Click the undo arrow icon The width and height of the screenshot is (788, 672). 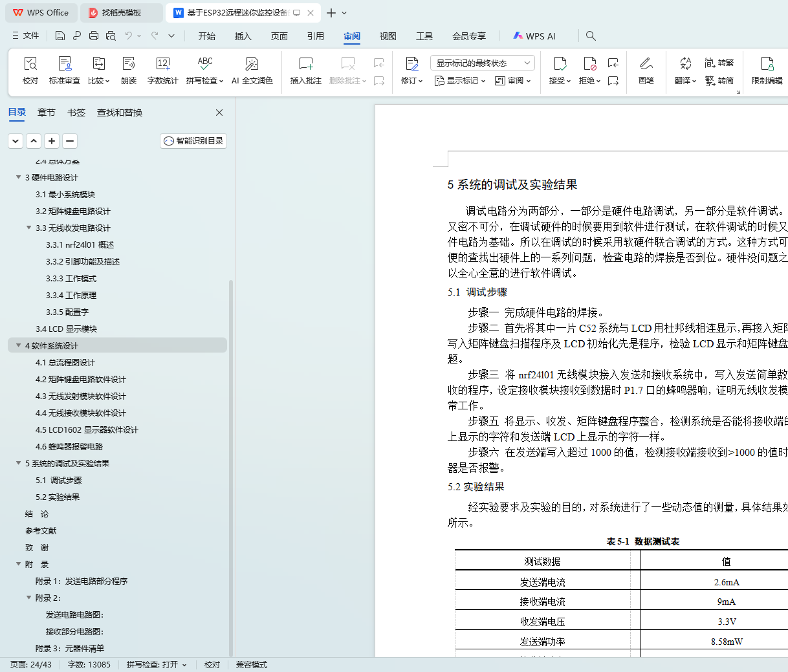point(129,36)
